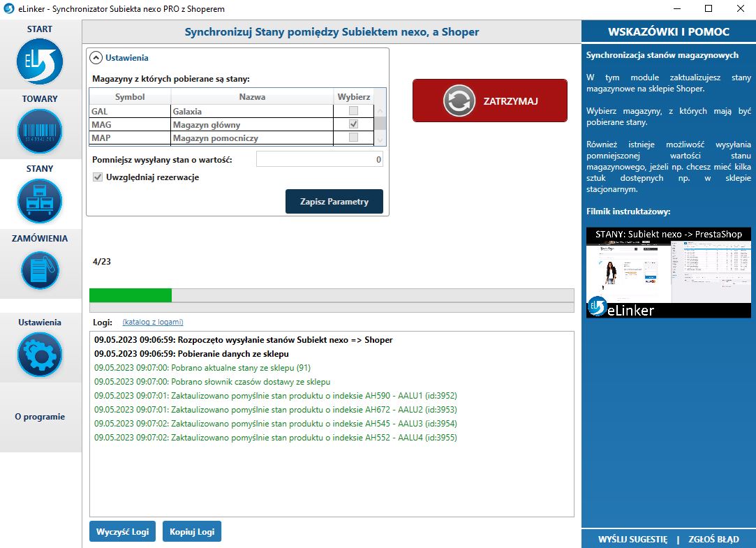756x548 pixels.
Task: Click the sync arrows icon on ZATRZYMAJ
Action: tap(459, 101)
